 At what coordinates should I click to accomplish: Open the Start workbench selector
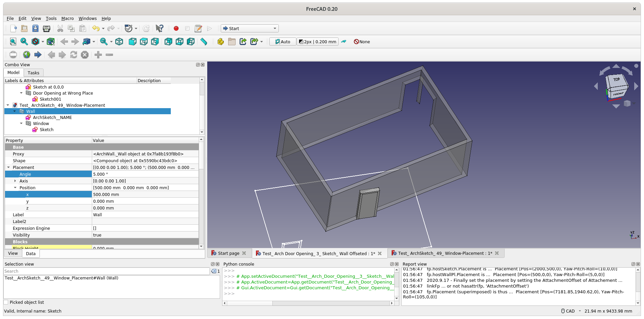(249, 28)
